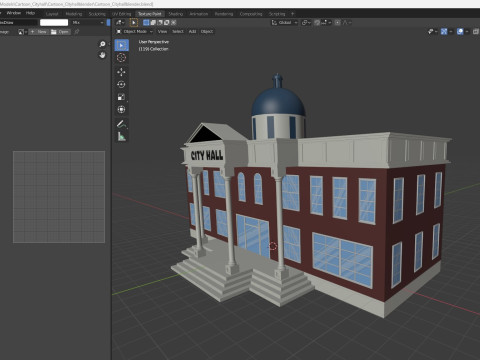This screenshot has width=480, height=360.
Task: Open the viewport Select menu
Action: [x=178, y=31]
